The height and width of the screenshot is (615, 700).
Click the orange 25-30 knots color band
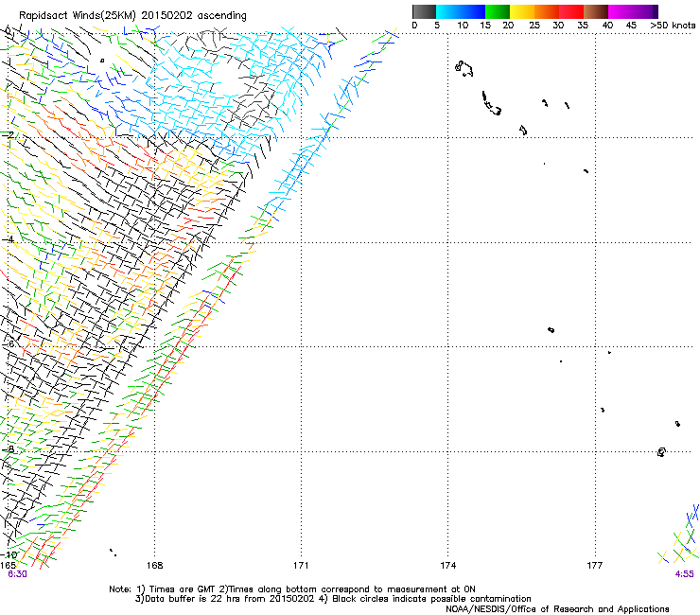pyautogui.click(x=547, y=11)
